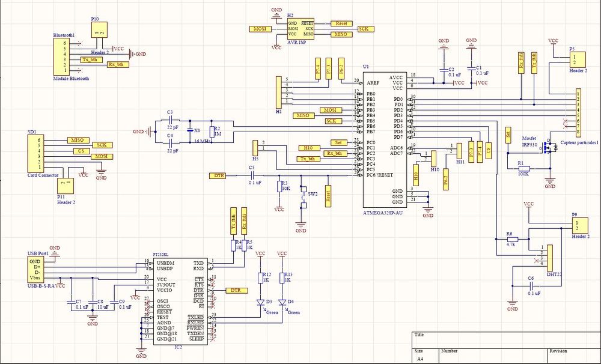
Task: Click capacitor C5 on the DTR line
Action: point(252,175)
